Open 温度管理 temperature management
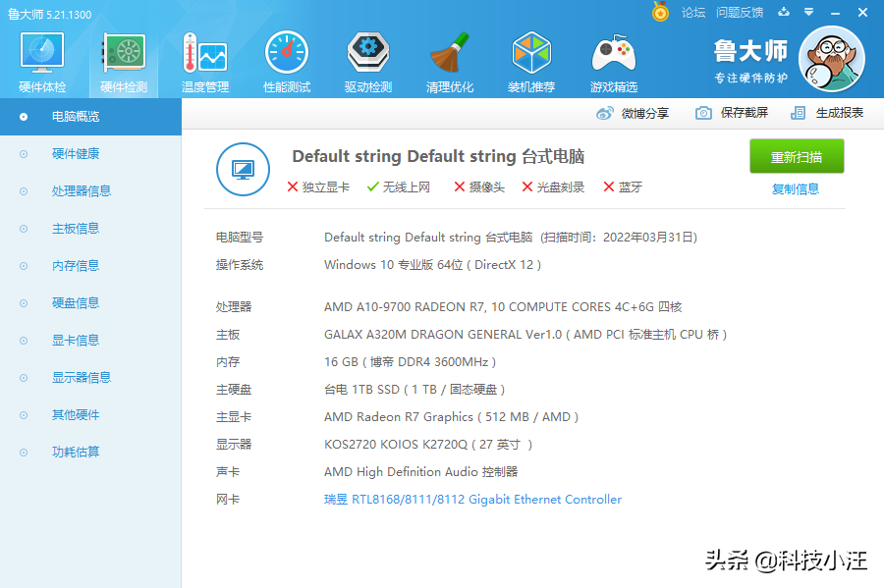Viewport: 884px width, 588px height. (205, 63)
